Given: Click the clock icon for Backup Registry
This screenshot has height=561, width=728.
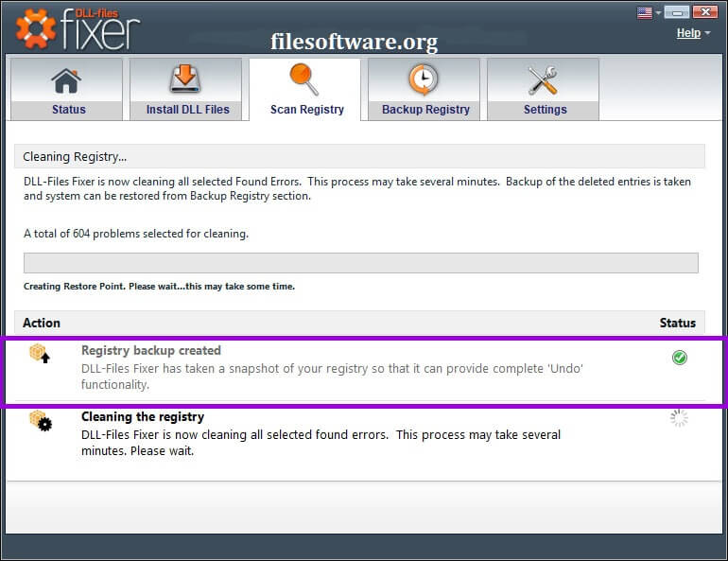Looking at the screenshot, I should (x=423, y=79).
